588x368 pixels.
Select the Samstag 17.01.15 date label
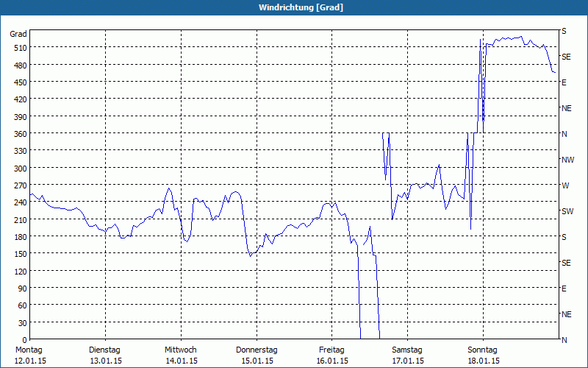408,355
